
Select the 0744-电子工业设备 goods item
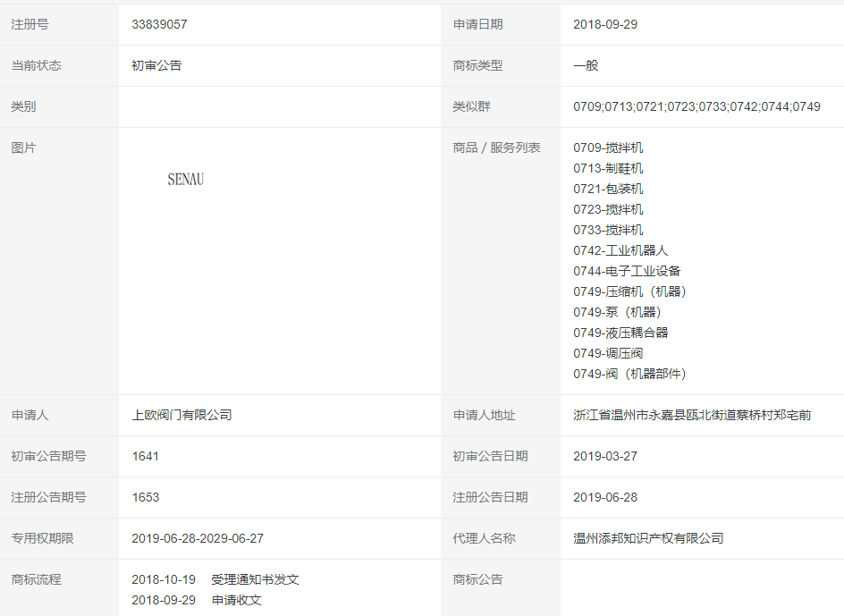tap(627, 271)
